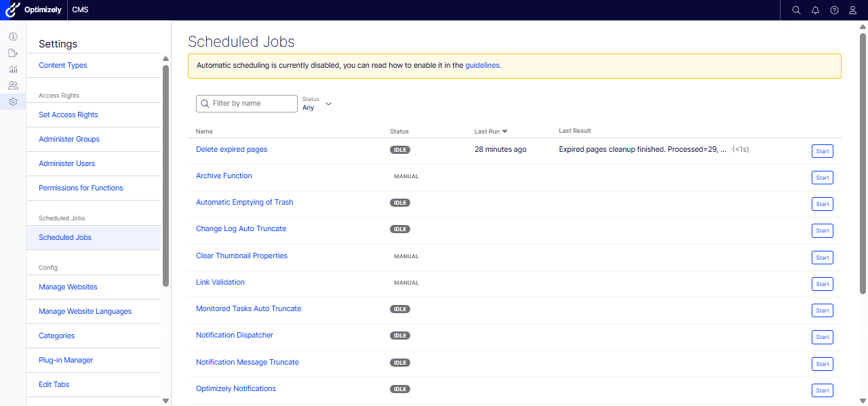Open Manage Websites settings
Image resolution: width=868 pixels, height=406 pixels.
[x=68, y=287]
